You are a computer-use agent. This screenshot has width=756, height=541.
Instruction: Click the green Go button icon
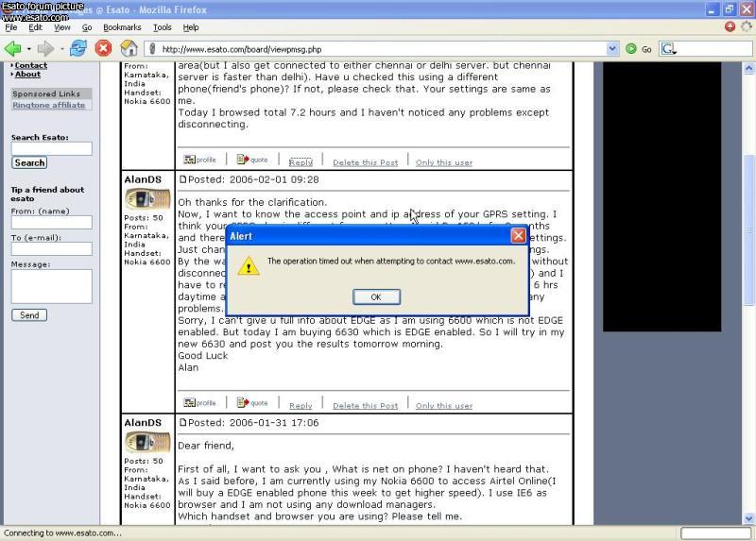point(630,49)
